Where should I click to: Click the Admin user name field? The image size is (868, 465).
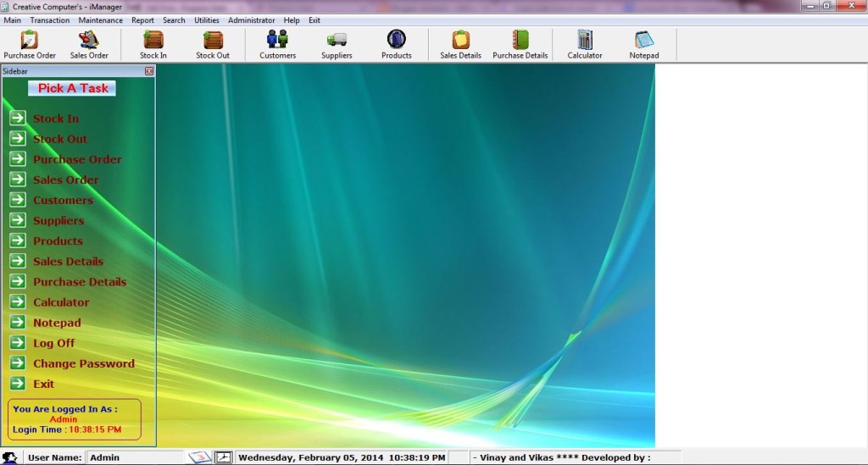click(x=134, y=457)
